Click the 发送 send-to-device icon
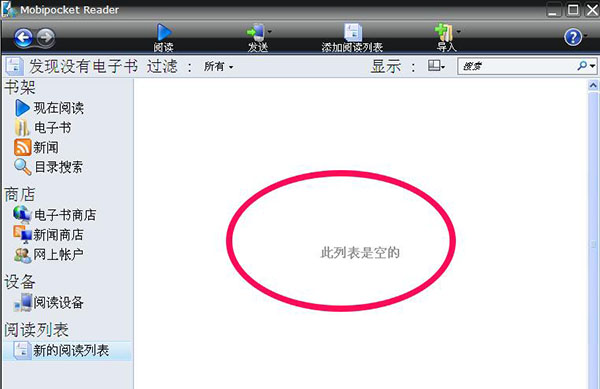600x389 pixels. [255, 32]
